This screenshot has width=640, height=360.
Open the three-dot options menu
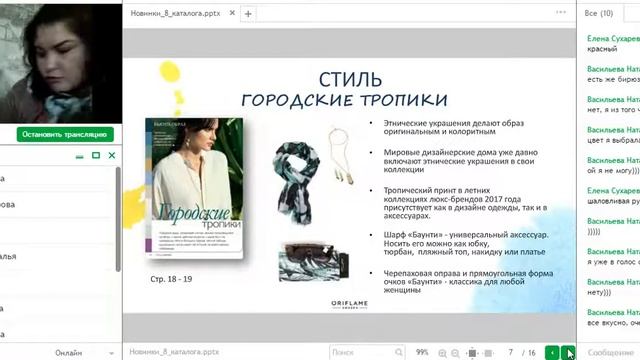(561, 12)
